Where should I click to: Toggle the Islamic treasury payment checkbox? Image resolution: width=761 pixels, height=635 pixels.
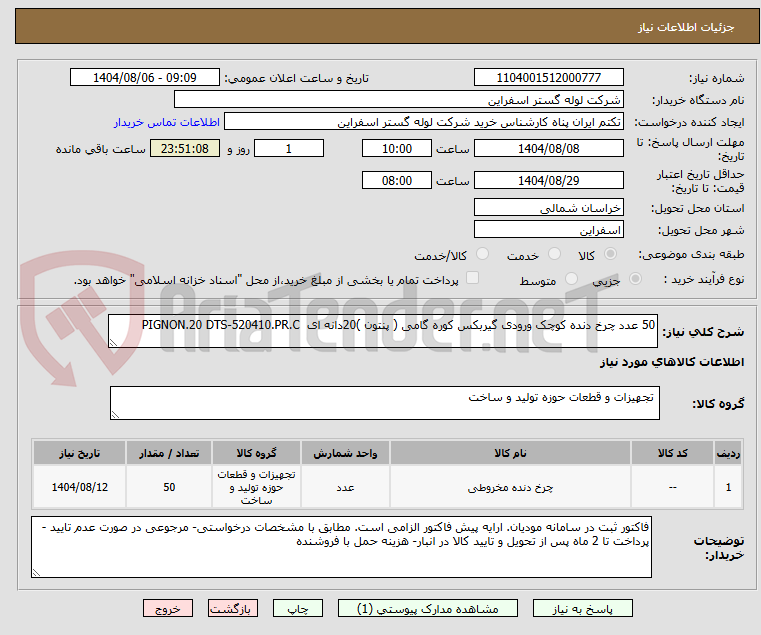pyautogui.click(x=472, y=278)
